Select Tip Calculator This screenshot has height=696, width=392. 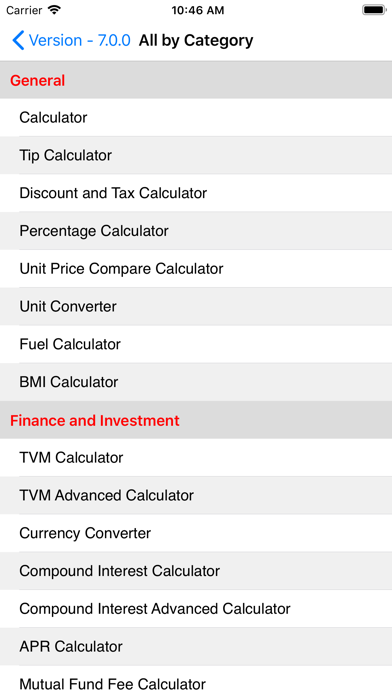point(196,155)
